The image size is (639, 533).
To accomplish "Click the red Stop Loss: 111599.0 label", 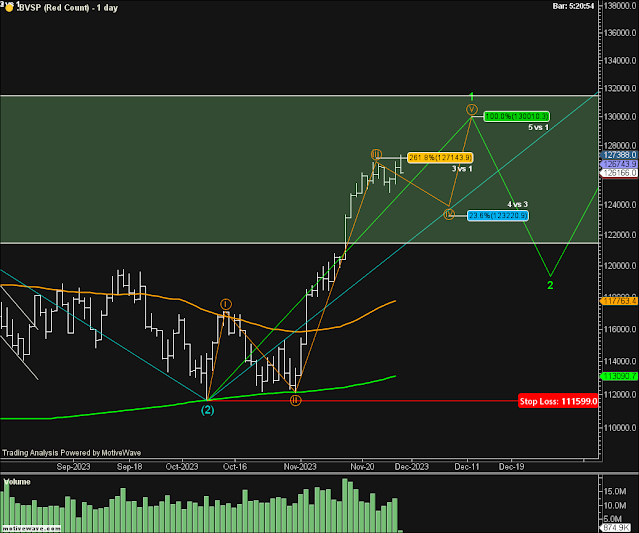I will point(558,401).
